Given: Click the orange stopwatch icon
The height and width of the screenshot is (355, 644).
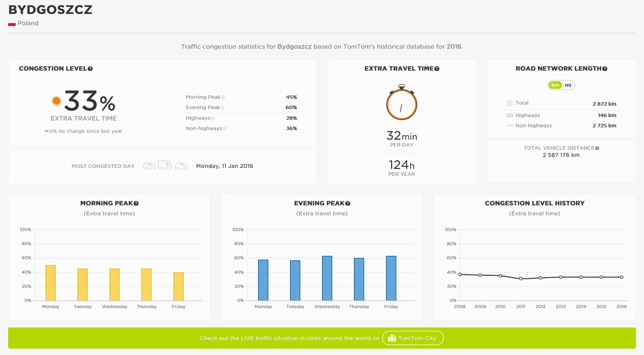Looking at the screenshot, I should 401,103.
